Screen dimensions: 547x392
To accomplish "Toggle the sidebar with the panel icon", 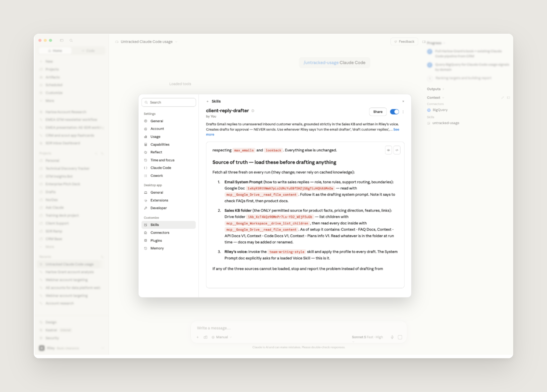I will click(62, 40).
